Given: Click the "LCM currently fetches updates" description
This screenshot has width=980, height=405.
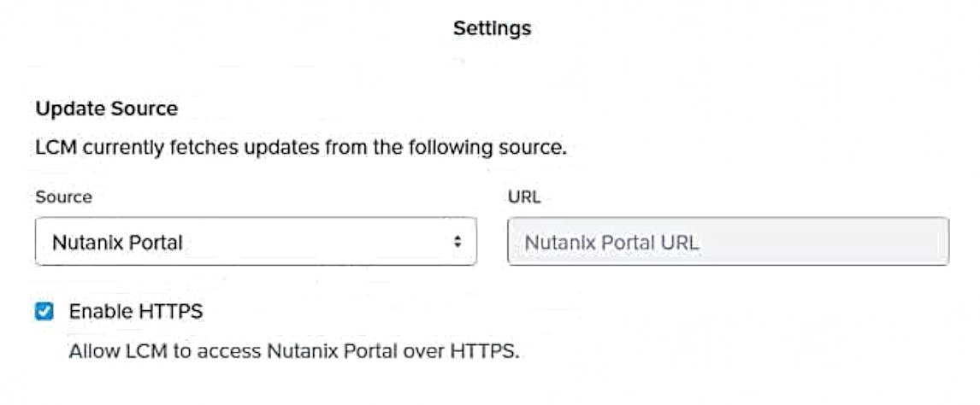Looking at the screenshot, I should pos(301,149).
